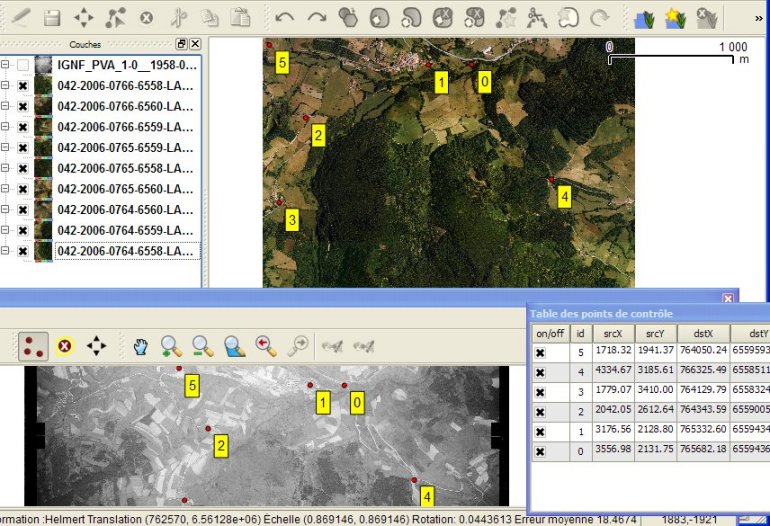Viewport: 770px width, 526px height.
Task: Collapse the IGNF_PVA_1-0__1958 layer tree node
Action: (7, 65)
